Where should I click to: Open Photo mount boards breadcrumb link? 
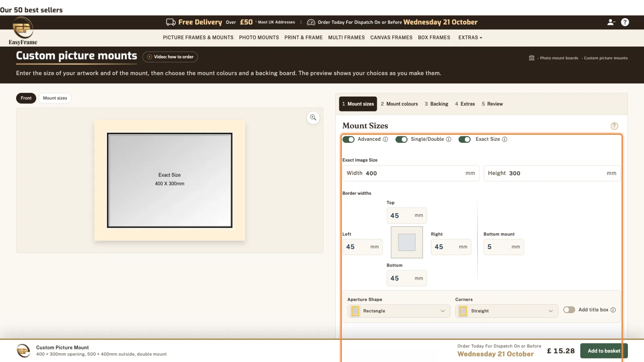(x=559, y=58)
